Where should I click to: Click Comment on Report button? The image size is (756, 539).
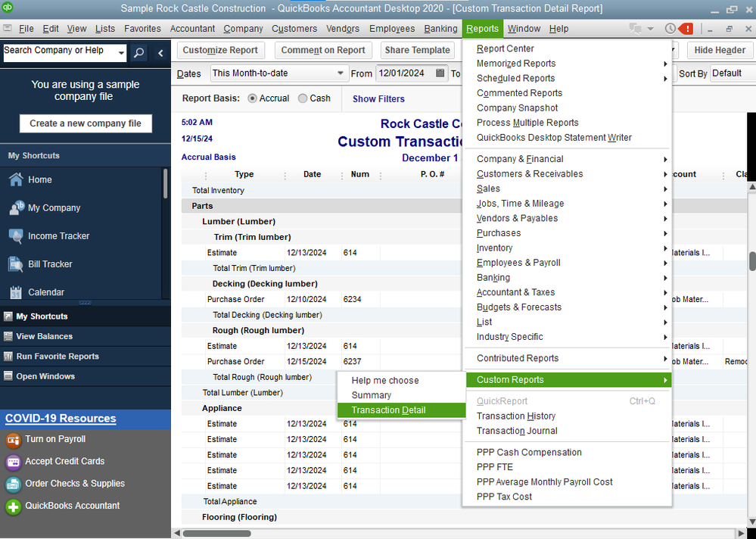point(323,50)
